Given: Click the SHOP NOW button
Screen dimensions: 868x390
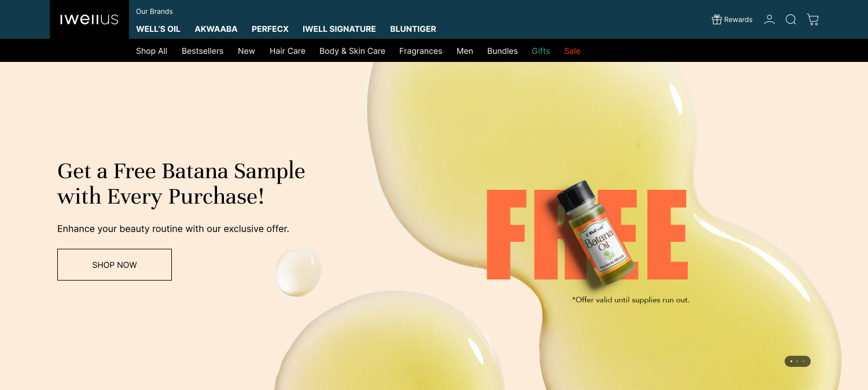Looking at the screenshot, I should click(115, 264).
